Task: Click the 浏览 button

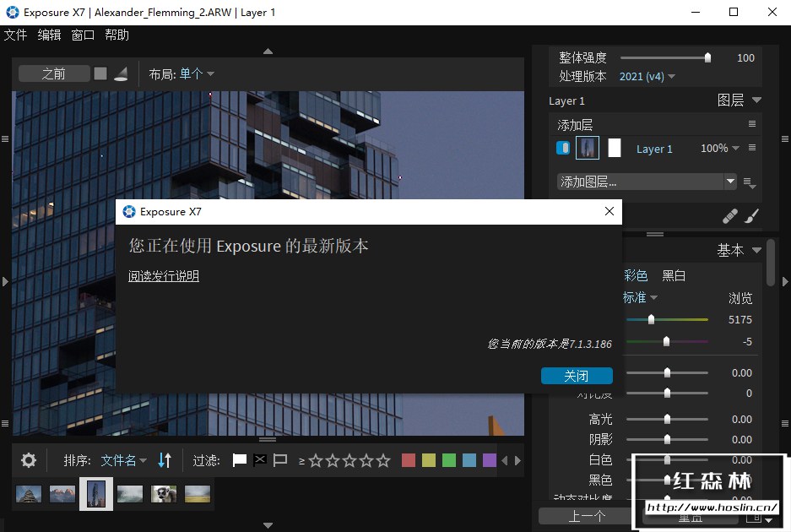Action: pyautogui.click(x=740, y=298)
